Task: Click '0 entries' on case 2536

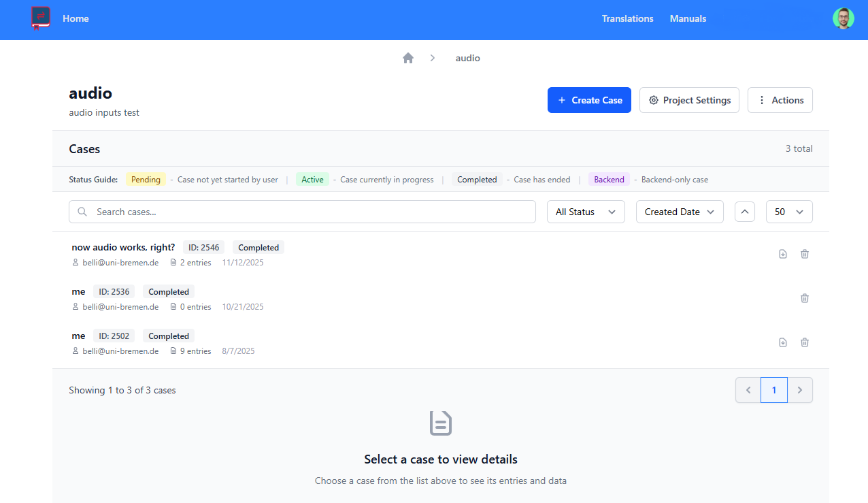Action: [x=195, y=307]
